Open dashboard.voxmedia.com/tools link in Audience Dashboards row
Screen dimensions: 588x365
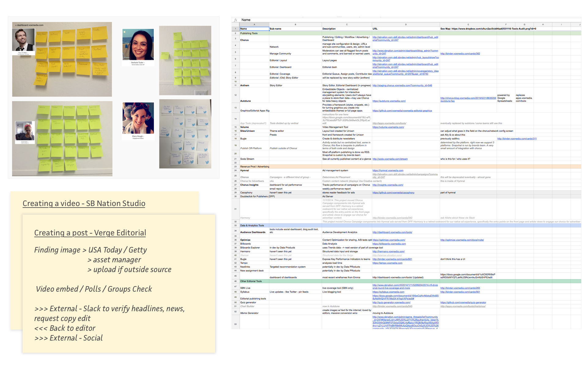coord(392,232)
